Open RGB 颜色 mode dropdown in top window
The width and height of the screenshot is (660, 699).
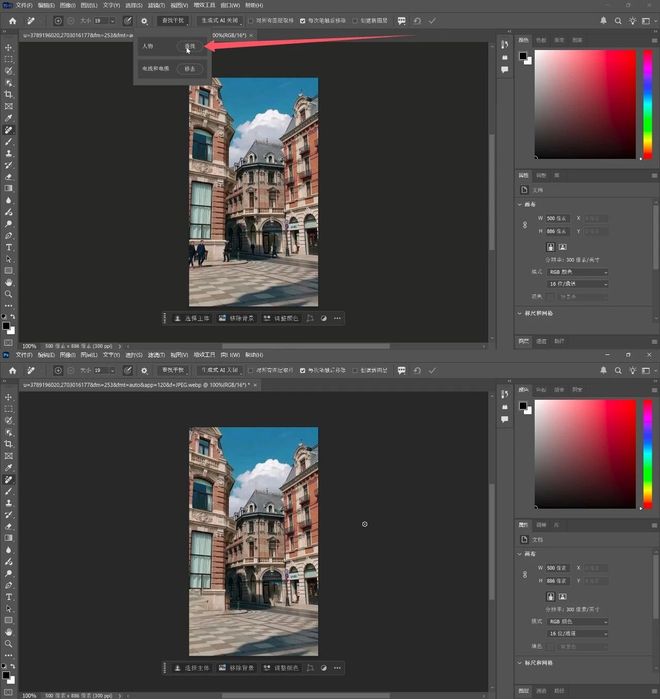tap(578, 272)
